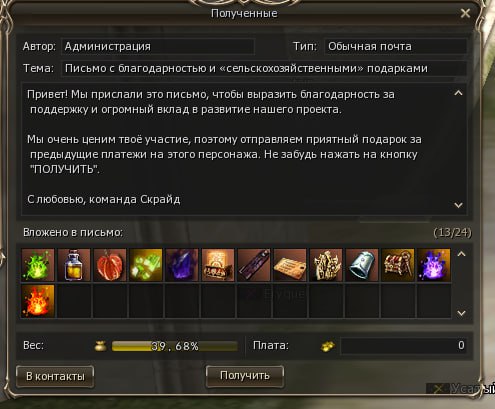Screen dimensions: 495x409
Task: Click attachments list up arrow
Action: (x=461, y=254)
